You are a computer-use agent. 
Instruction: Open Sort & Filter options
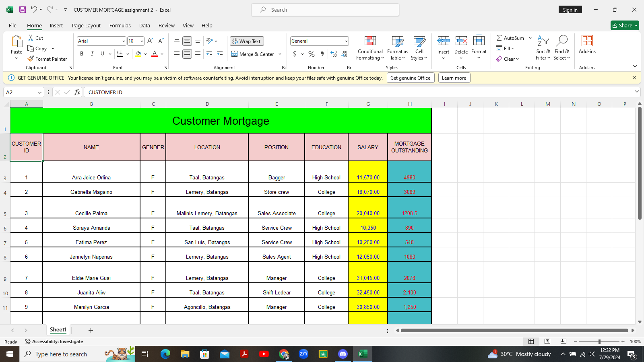(543, 48)
